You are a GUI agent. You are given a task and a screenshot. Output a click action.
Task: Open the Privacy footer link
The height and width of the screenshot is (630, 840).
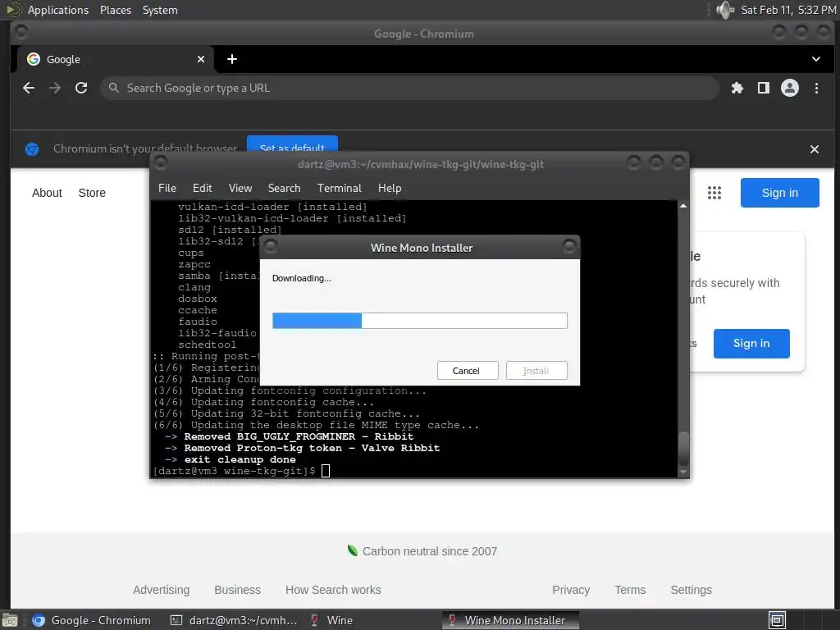point(571,590)
